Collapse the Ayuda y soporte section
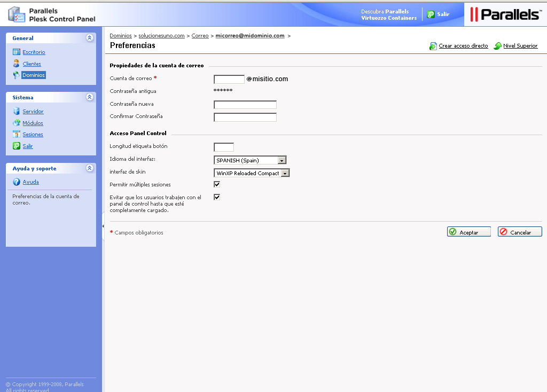Image resolution: width=547 pixels, height=392 pixels. tap(90, 168)
